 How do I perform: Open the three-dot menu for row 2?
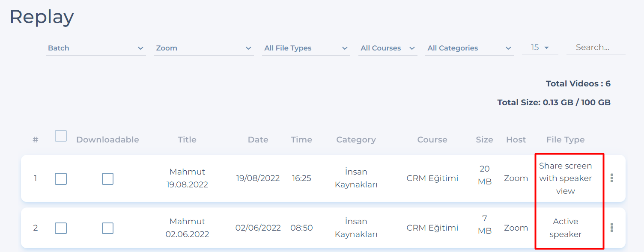coord(611,228)
